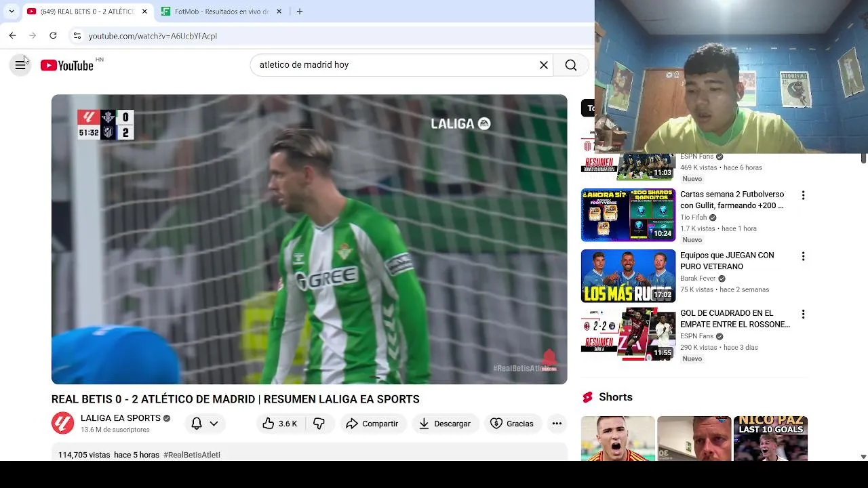The width and height of the screenshot is (868, 488).
Task: Click the browser back arrow
Action: pos(12,35)
